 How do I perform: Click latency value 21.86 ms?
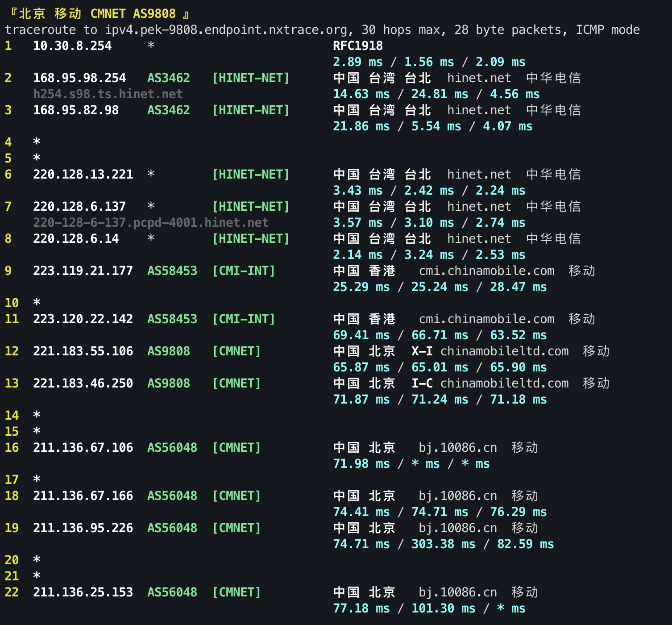point(361,126)
